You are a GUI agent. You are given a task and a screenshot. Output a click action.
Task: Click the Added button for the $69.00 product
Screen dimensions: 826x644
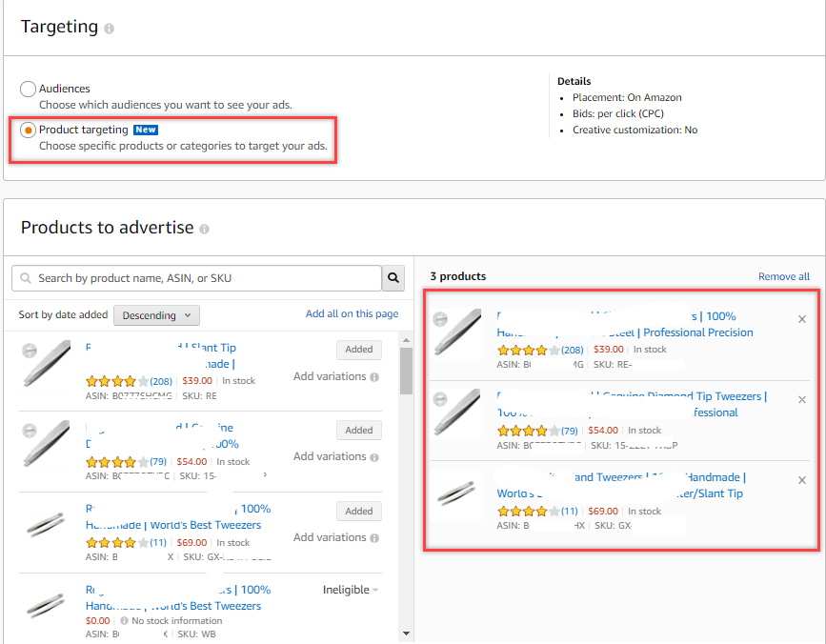tap(359, 511)
